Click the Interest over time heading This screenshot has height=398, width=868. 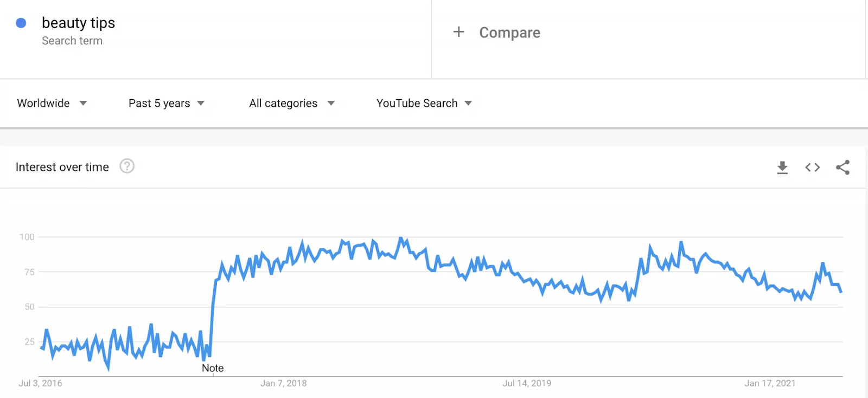(62, 167)
